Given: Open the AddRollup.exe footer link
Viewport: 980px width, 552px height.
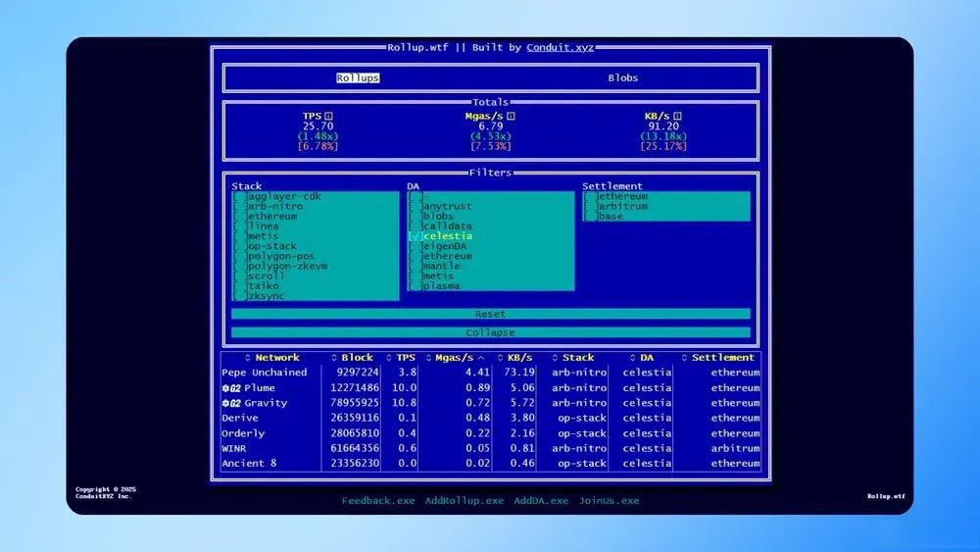Looking at the screenshot, I should point(465,501).
